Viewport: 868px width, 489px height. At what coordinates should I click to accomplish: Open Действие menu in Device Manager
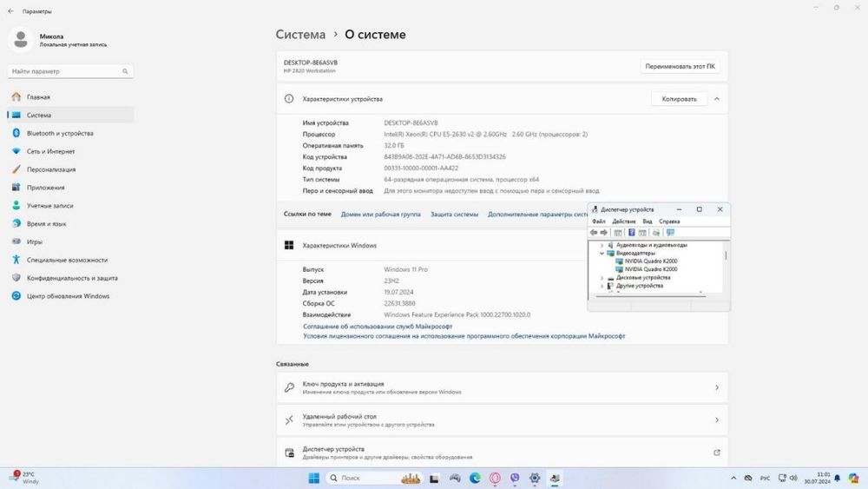click(x=624, y=221)
